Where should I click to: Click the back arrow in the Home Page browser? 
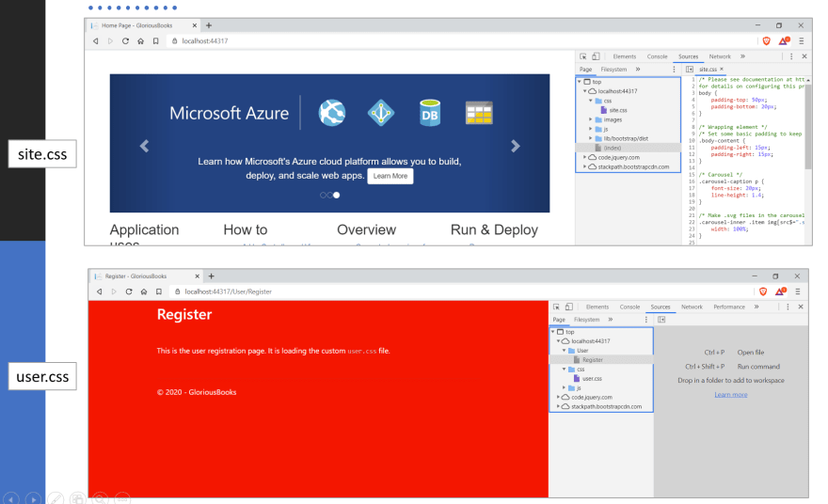96,41
